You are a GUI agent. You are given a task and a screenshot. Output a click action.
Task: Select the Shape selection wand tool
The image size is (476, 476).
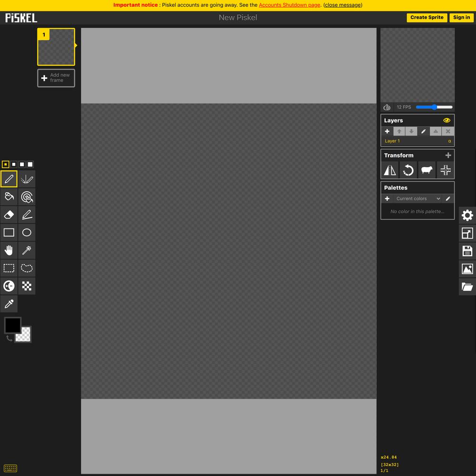[x=27, y=250]
